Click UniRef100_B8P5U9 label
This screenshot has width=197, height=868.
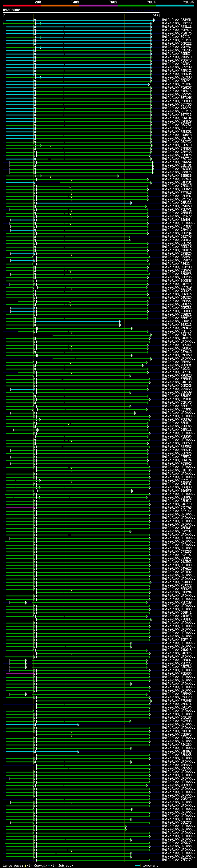pos(177,393)
